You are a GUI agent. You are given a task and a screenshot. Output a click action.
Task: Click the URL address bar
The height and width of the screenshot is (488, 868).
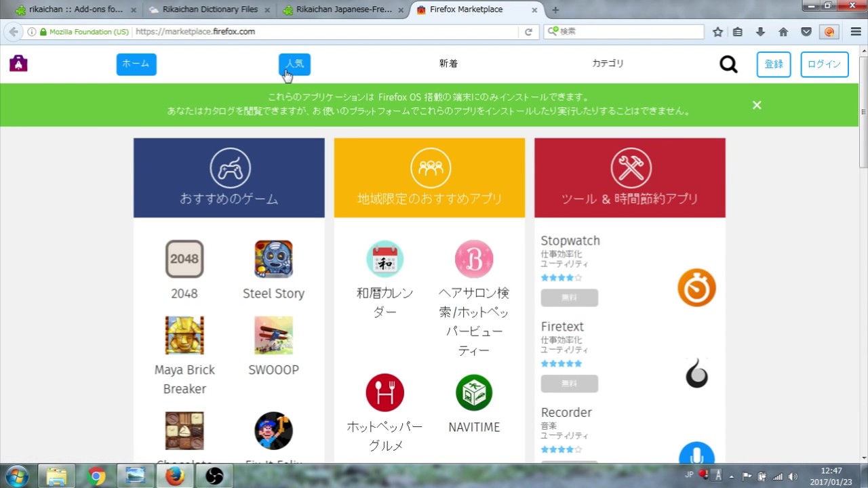(325, 32)
